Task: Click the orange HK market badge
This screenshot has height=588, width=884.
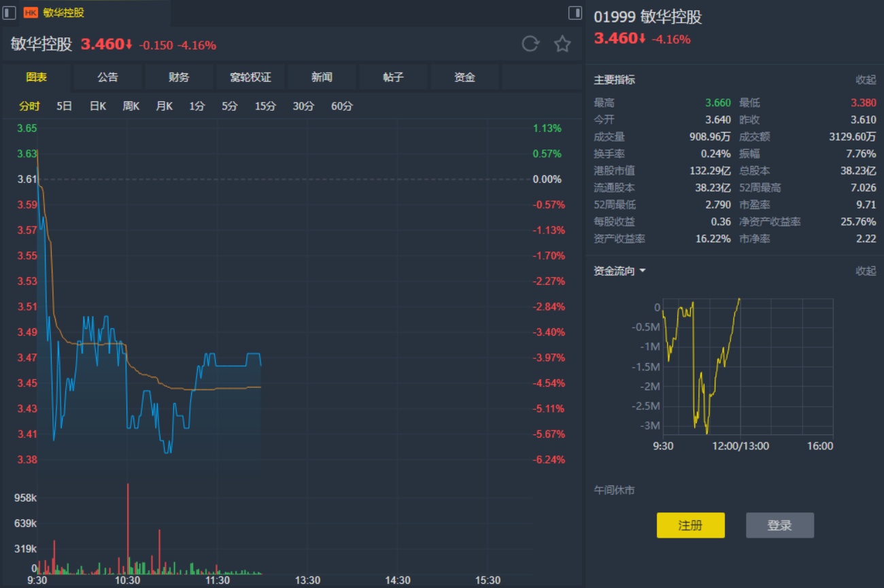Action: (31, 12)
